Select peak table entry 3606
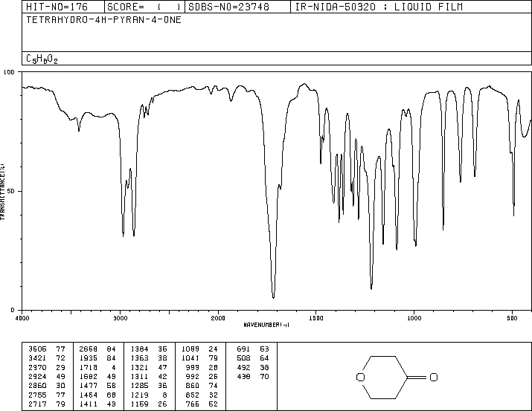The width and height of the screenshot is (532, 411). click(x=47, y=349)
